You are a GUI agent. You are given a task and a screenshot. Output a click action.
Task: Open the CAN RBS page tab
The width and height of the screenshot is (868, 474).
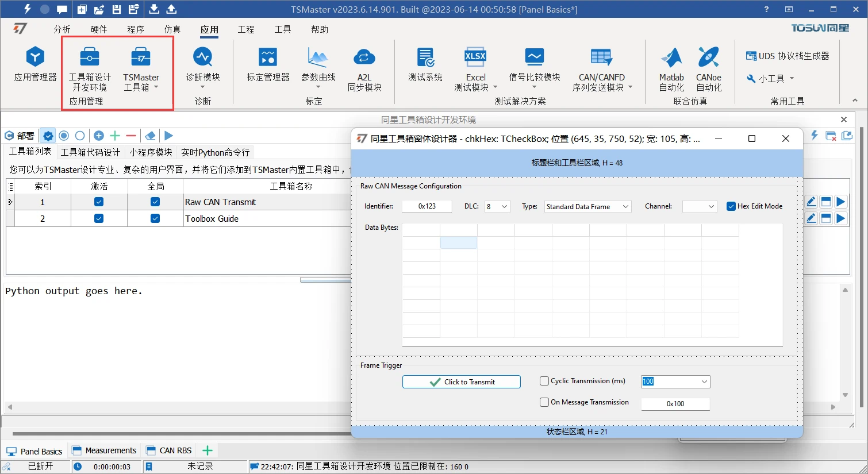(169, 450)
